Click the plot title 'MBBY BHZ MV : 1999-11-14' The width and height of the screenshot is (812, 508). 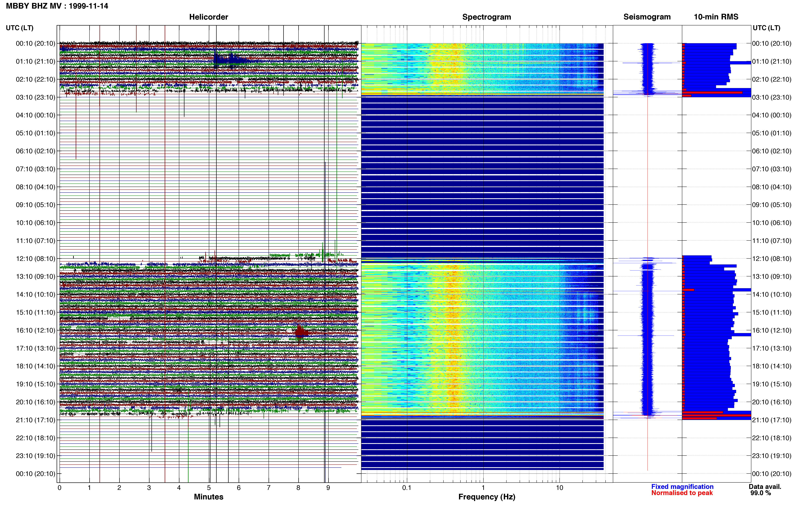57,6
